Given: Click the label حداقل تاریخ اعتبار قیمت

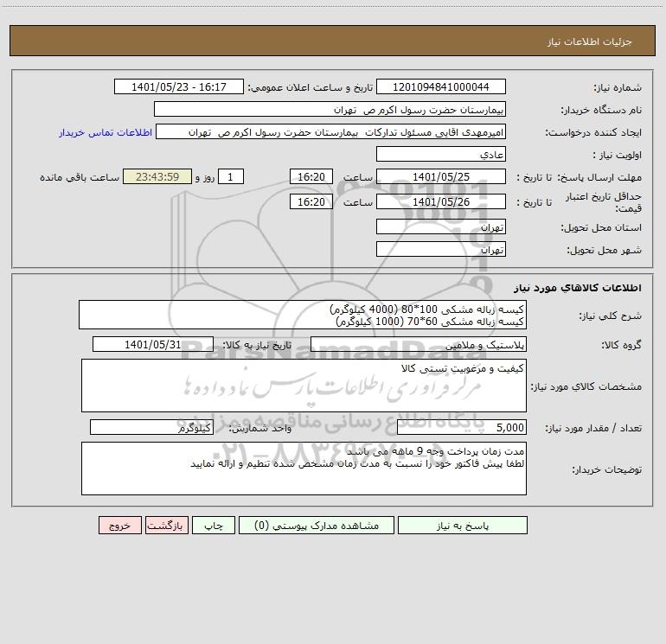Looking at the screenshot, I should tap(604, 202).
